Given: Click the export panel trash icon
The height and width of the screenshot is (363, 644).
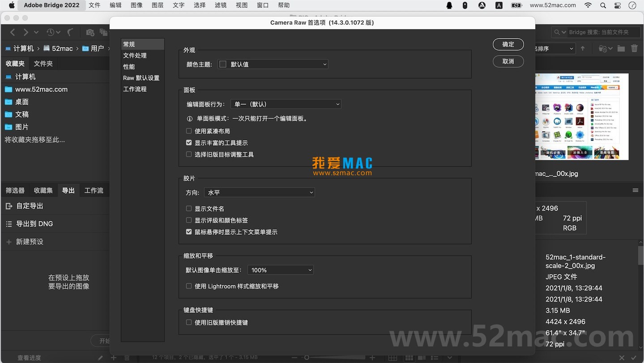Looking at the screenshot, I should point(127,358).
